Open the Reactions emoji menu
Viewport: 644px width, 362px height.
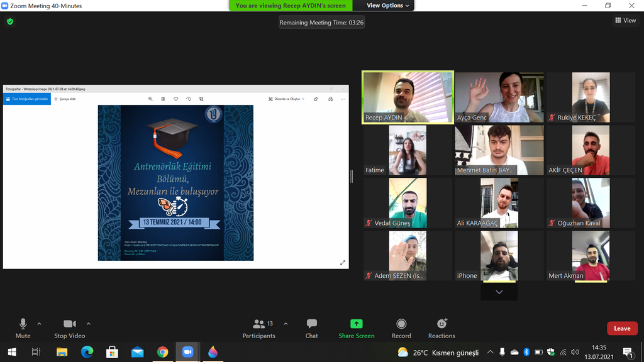441,324
